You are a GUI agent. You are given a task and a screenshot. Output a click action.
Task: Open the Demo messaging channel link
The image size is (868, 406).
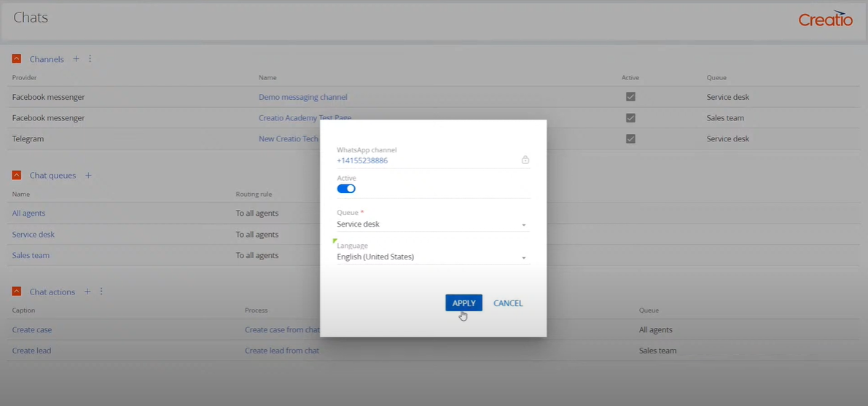click(x=302, y=97)
